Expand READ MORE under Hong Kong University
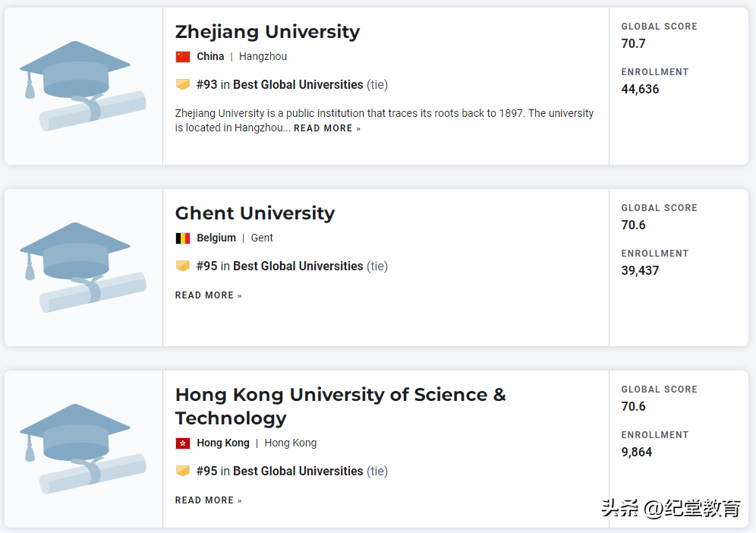Viewport: 756px width, 533px height. (x=208, y=500)
